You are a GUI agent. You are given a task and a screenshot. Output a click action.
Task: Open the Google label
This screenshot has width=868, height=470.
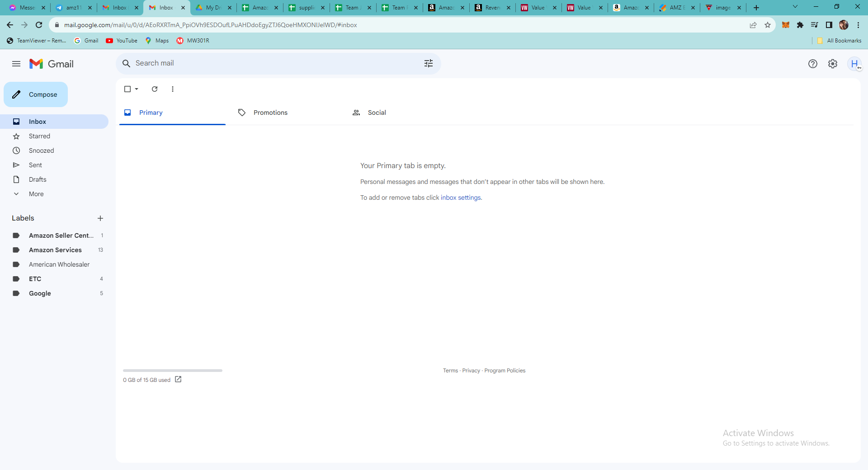pos(54,293)
